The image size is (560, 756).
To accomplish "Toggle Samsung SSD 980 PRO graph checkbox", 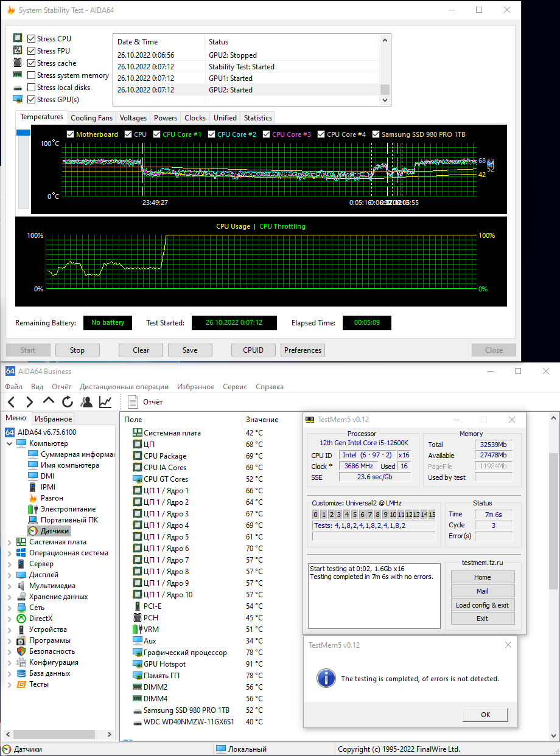I will click(x=376, y=134).
